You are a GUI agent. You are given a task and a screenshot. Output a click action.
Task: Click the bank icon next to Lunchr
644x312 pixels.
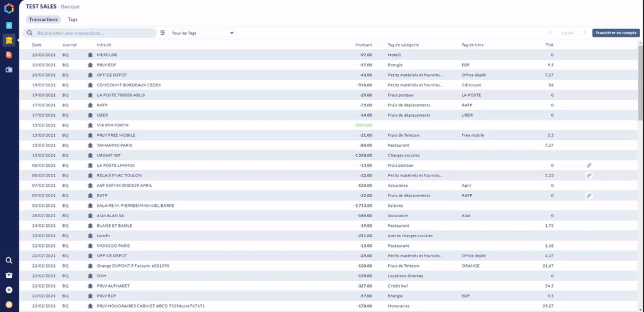click(x=90, y=235)
